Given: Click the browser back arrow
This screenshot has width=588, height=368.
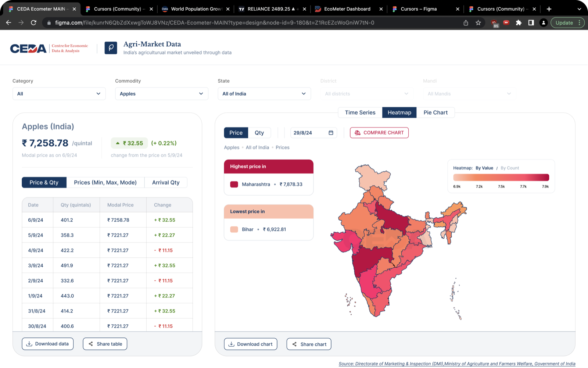Looking at the screenshot, I should 8,23.
